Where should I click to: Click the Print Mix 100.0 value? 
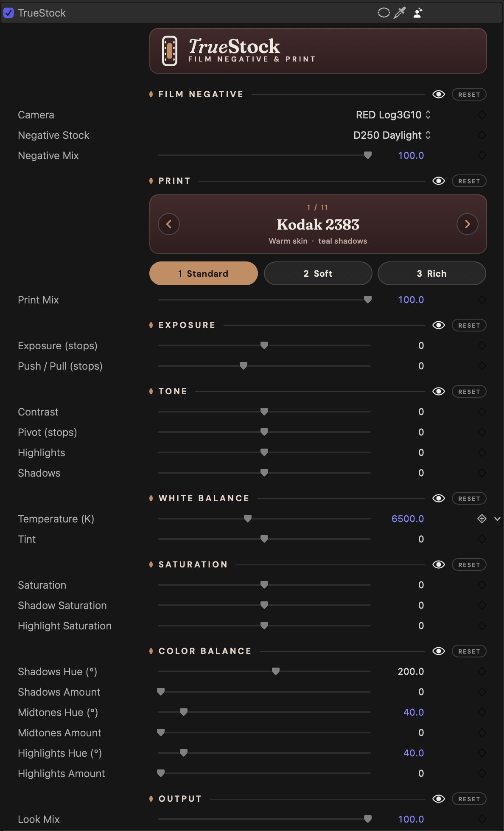pyautogui.click(x=411, y=300)
